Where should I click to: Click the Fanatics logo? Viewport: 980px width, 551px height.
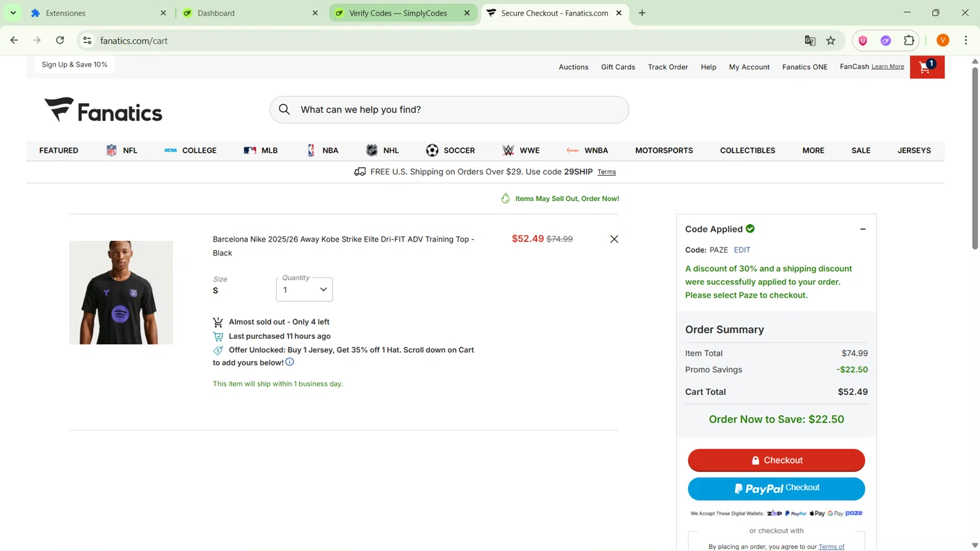pos(103,110)
